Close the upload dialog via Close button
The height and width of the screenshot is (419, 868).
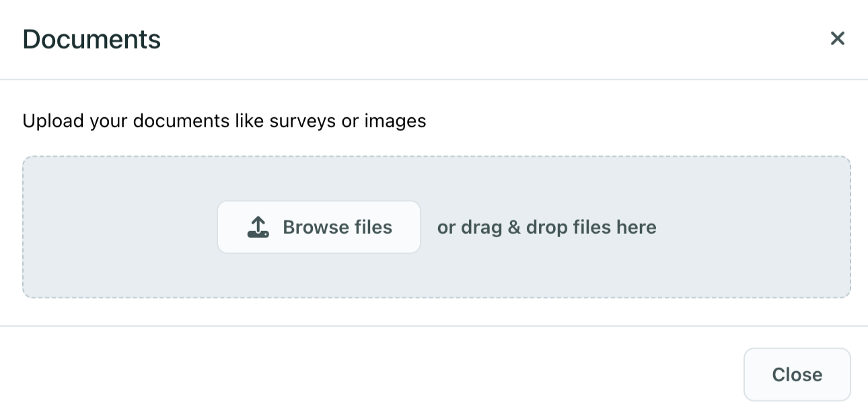(797, 375)
